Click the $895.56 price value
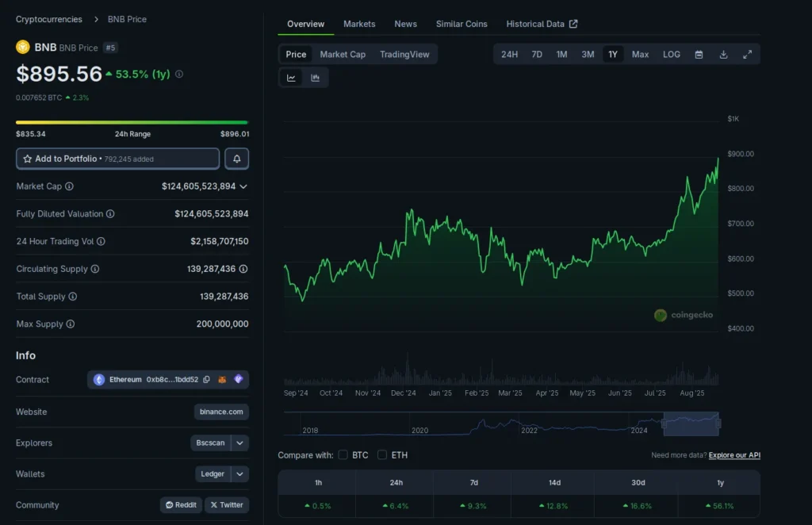Screen dimensions: 812x525 coord(59,74)
